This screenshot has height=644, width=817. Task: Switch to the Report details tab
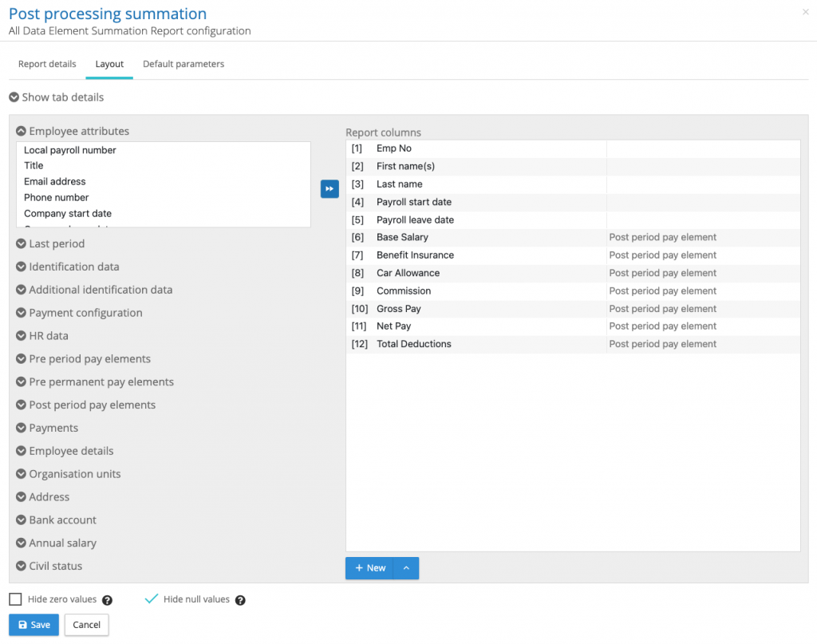click(x=47, y=64)
